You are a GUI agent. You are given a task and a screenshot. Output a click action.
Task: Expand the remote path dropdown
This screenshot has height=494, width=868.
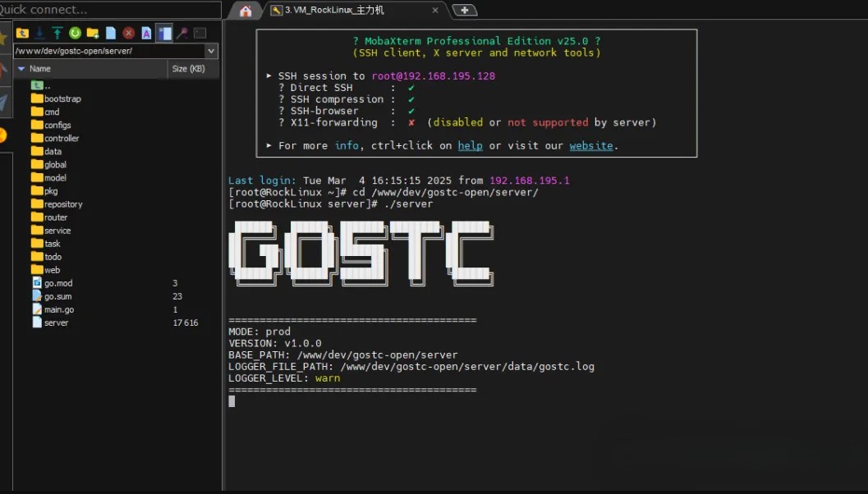(x=211, y=51)
